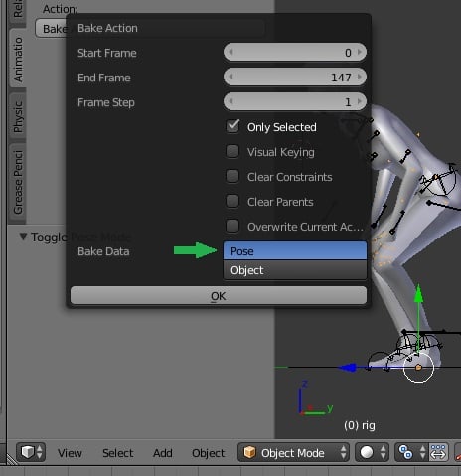Collapse the Toggle Pose Mode panel
This screenshot has height=476, width=461.
(23, 237)
